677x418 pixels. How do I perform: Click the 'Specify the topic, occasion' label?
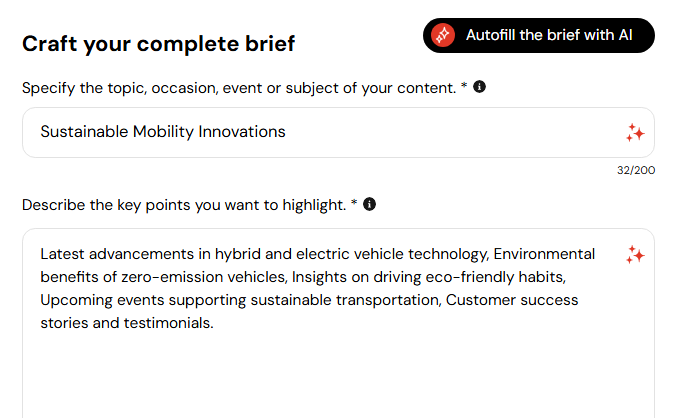click(x=239, y=88)
